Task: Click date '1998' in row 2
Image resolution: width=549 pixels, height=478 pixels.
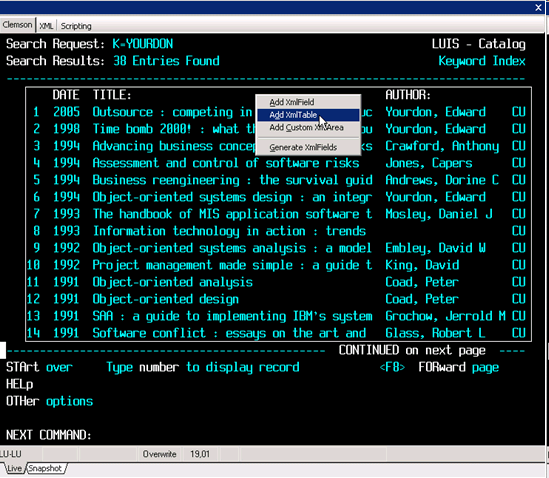Action: 67,129
